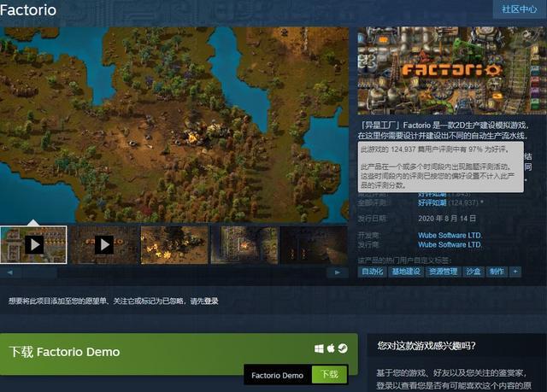This screenshot has height=392, width=547.
Task: Select the 制作 tag
Action: pyautogui.click(x=497, y=272)
